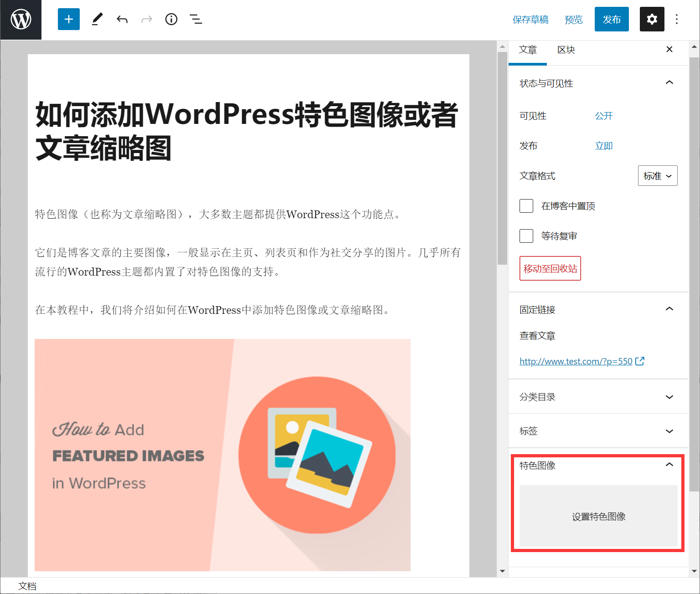
Task: Click the 设置特色图像 placeholder area
Action: 598,516
